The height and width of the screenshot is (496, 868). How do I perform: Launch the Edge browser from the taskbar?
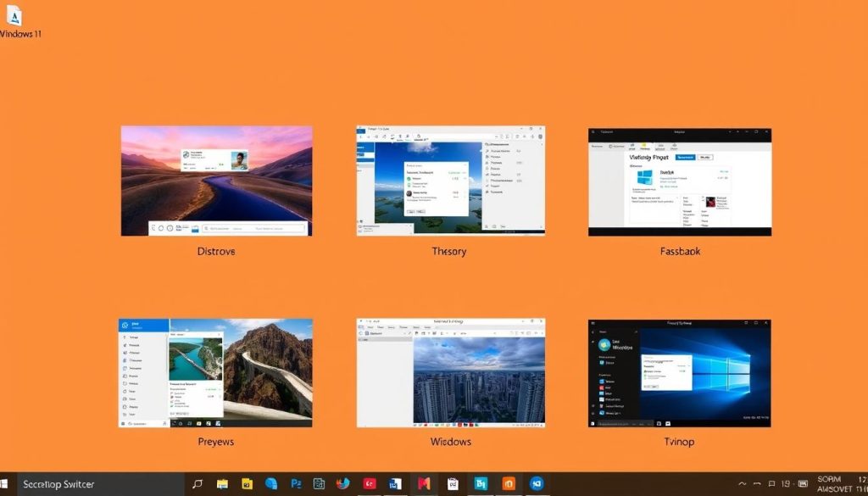tap(271, 484)
